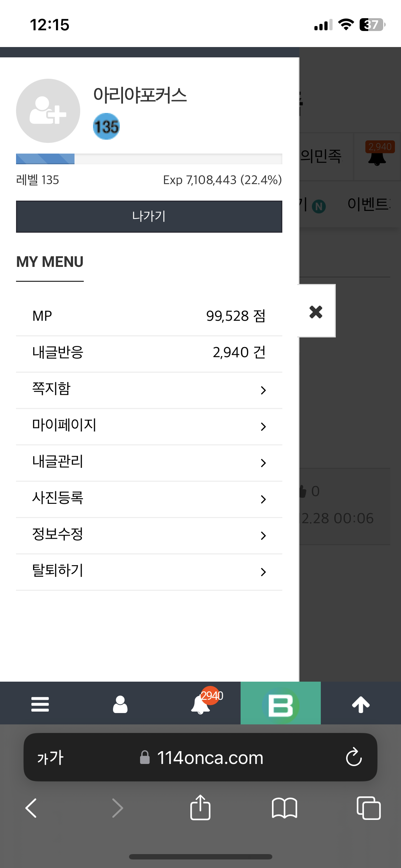Tap the scroll-to-top arrow icon
401x868 pixels.
point(361,704)
